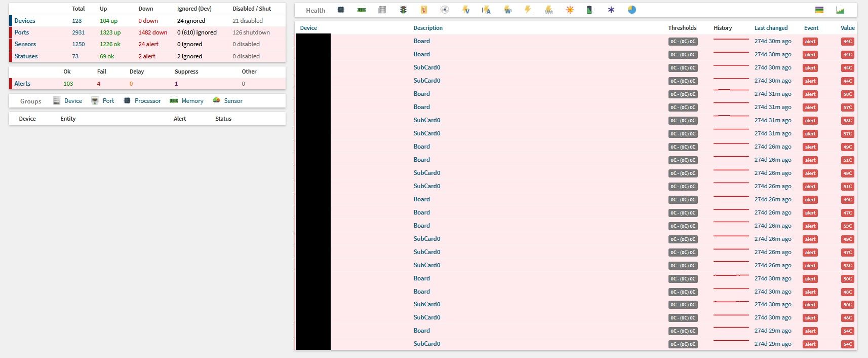Sort table by Event column header

[x=811, y=28]
